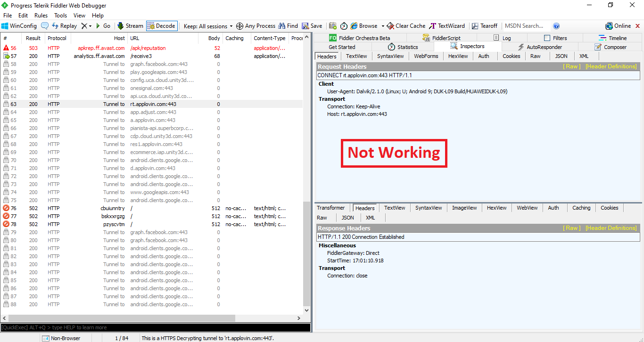Open the response WebView tab

527,208
